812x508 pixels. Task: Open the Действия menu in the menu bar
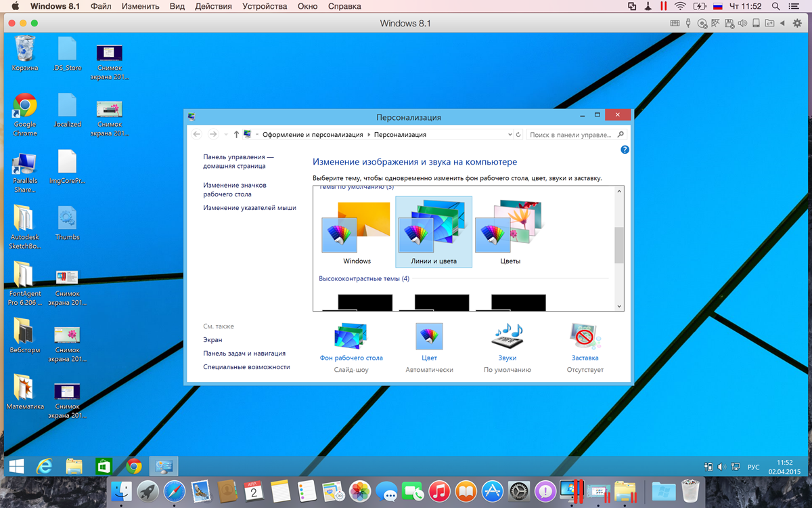click(213, 6)
